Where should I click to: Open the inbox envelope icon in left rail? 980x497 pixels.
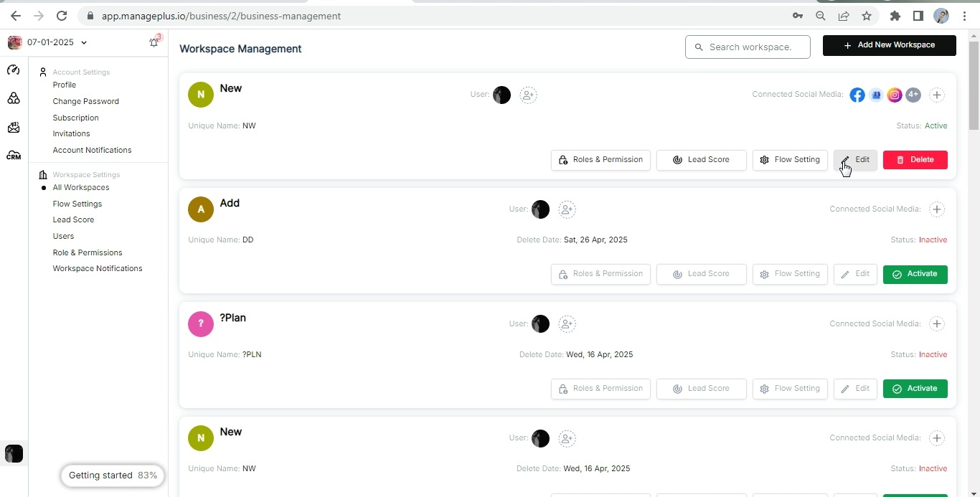pos(14,127)
